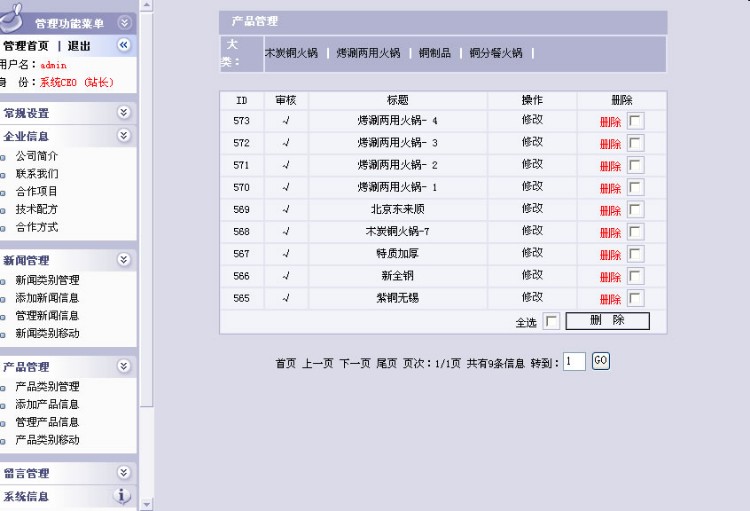This screenshot has height=511, width=750.
Task: Click the 删 除 batch delete button
Action: pos(607,321)
